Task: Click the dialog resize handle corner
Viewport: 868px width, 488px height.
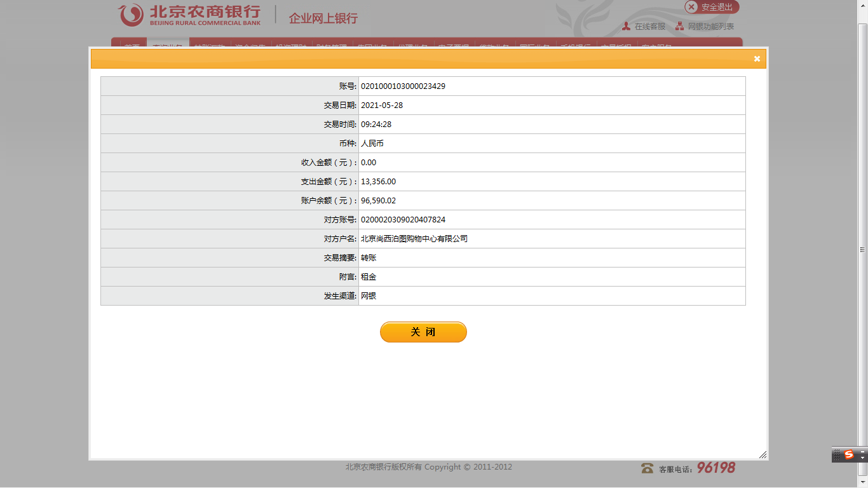Action: pyautogui.click(x=763, y=454)
